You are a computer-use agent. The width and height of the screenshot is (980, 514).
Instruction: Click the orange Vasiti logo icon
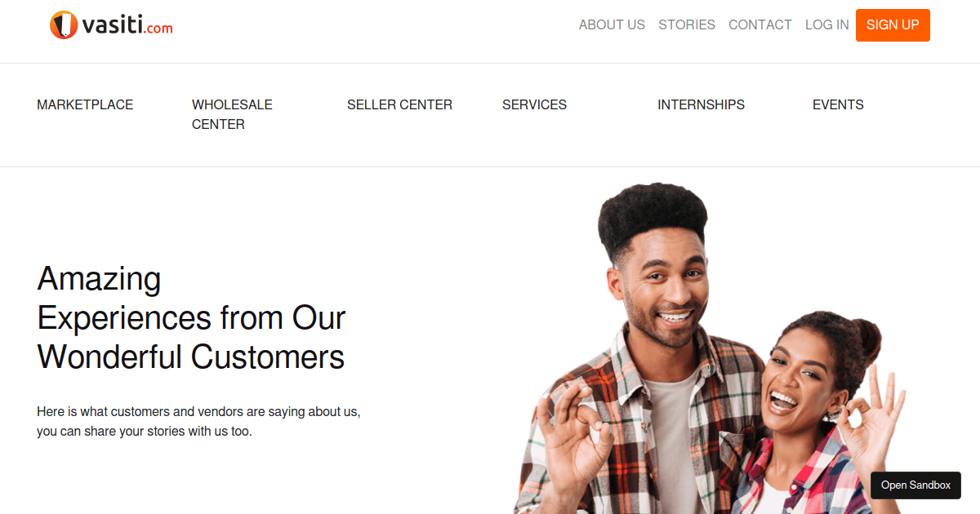(x=63, y=25)
